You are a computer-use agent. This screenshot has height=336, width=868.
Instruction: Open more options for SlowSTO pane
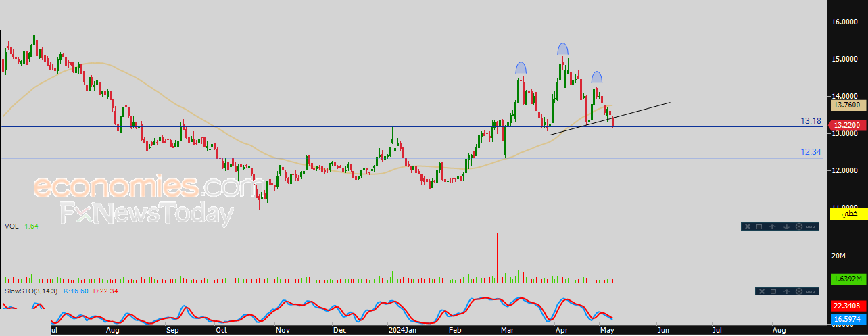811,291
